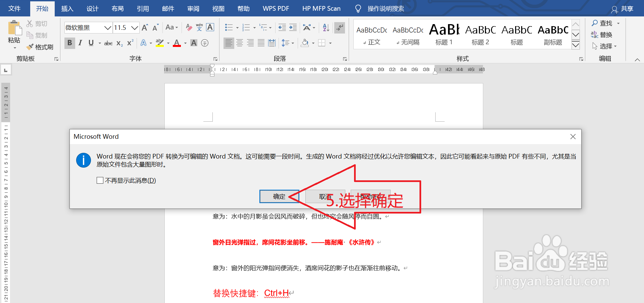Open the HP MFP Scan tab
The image size is (644, 303).
[321, 8]
